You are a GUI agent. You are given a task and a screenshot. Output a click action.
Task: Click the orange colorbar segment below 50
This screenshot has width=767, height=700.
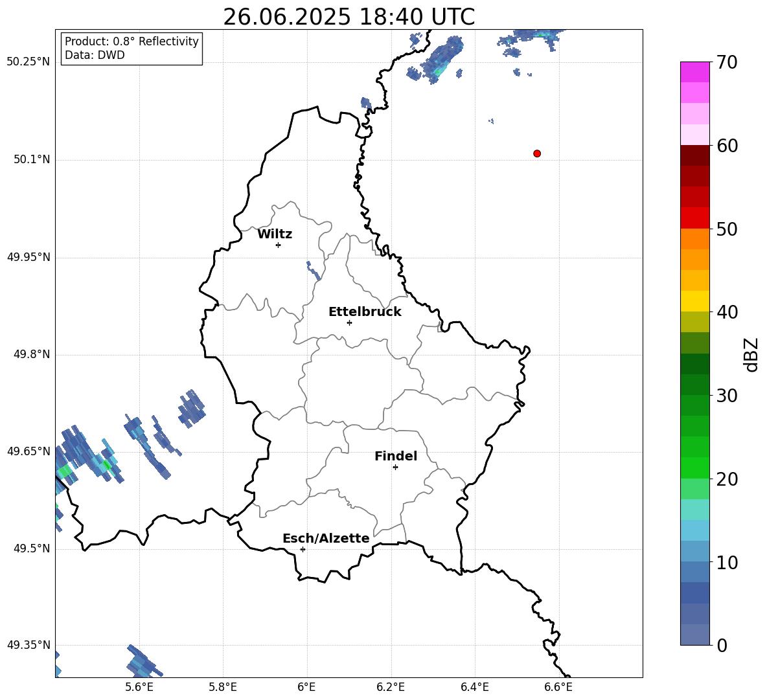click(694, 238)
